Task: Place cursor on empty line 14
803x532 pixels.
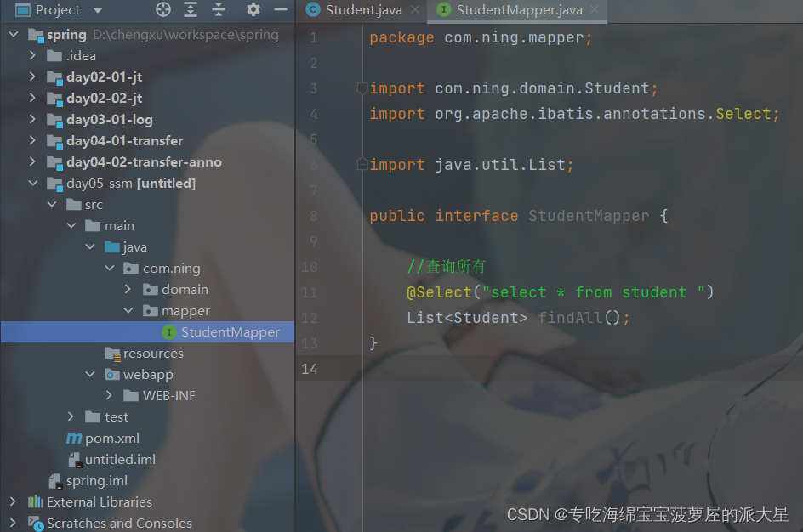Action: (583, 368)
